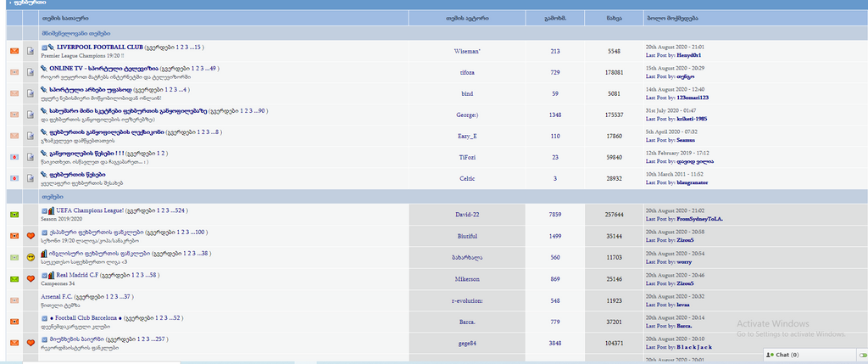Screen dimensions: 868x364
Task: Go to page 58 of Real Madrid topic
Action: click(x=154, y=275)
